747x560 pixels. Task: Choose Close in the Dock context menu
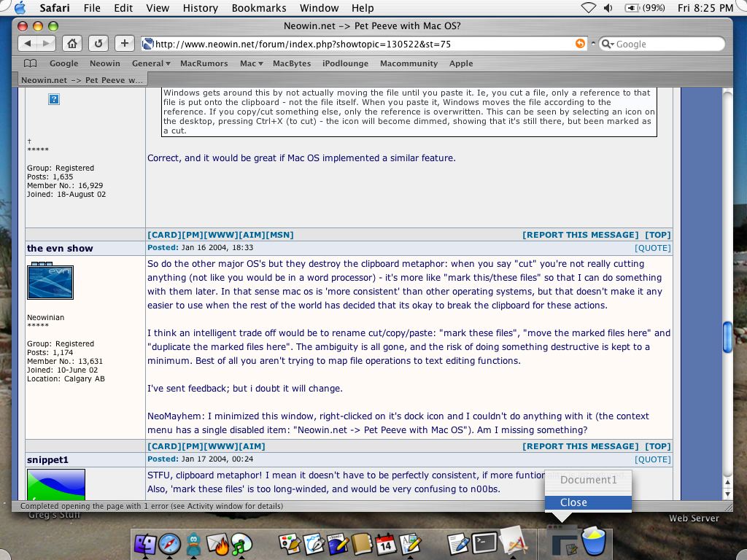[x=589, y=502]
